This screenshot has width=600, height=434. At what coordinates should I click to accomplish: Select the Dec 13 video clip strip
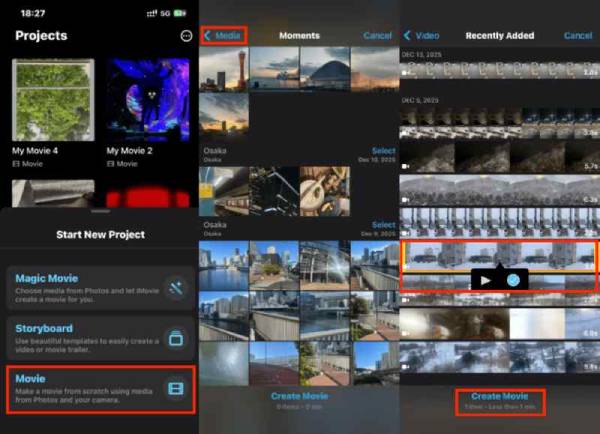(x=500, y=70)
